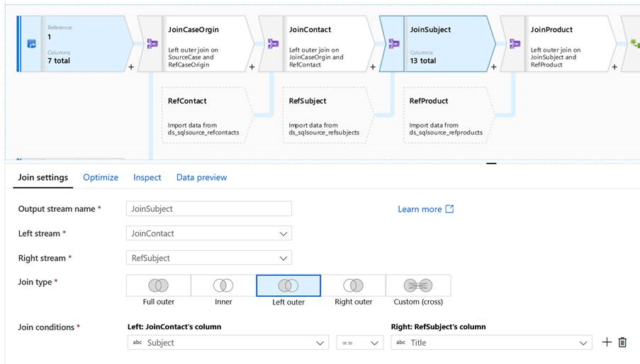Screen dimensions: 640x364
Task: Set the join type to Custom (cross)
Action: tap(417, 285)
